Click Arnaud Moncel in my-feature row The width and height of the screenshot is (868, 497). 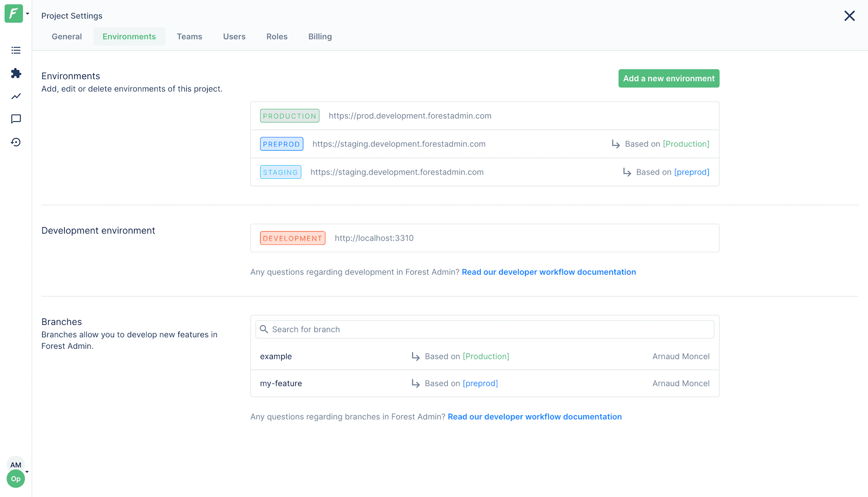coord(681,384)
